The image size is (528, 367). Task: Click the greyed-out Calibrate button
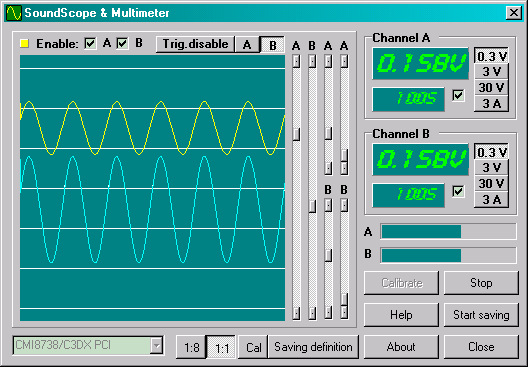point(401,283)
